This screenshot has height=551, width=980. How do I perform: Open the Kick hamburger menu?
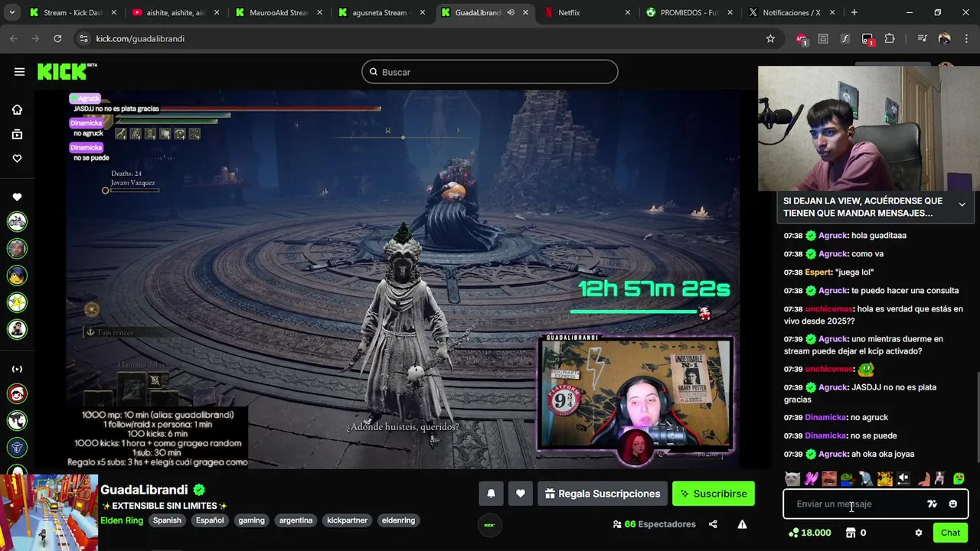click(19, 72)
